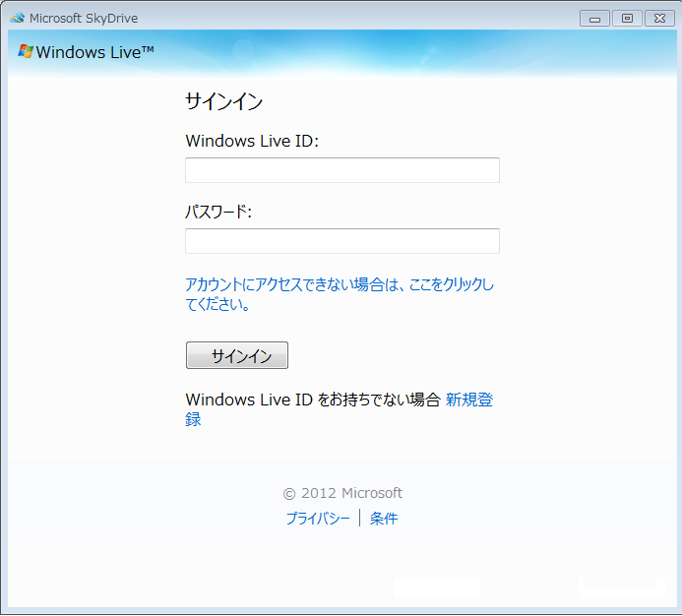Click the サインイン sign-in button

pos(237,355)
